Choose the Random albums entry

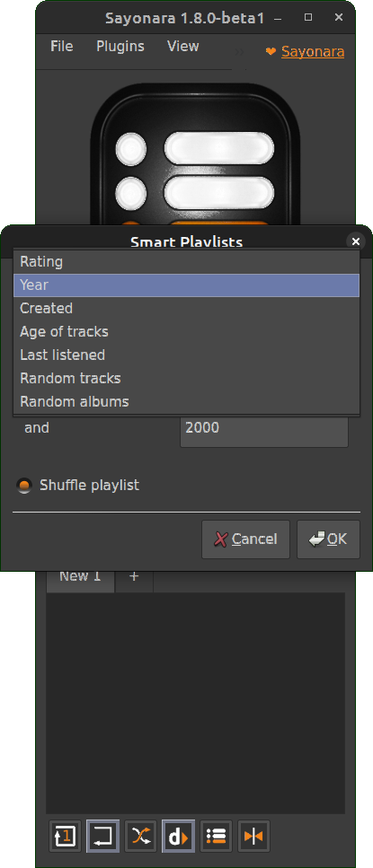pyautogui.click(x=187, y=401)
